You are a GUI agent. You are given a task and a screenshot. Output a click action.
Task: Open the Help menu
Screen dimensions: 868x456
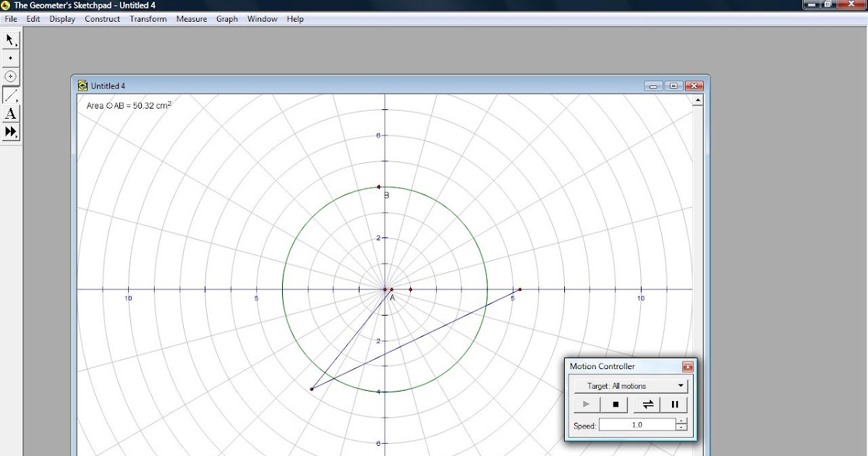tap(295, 19)
